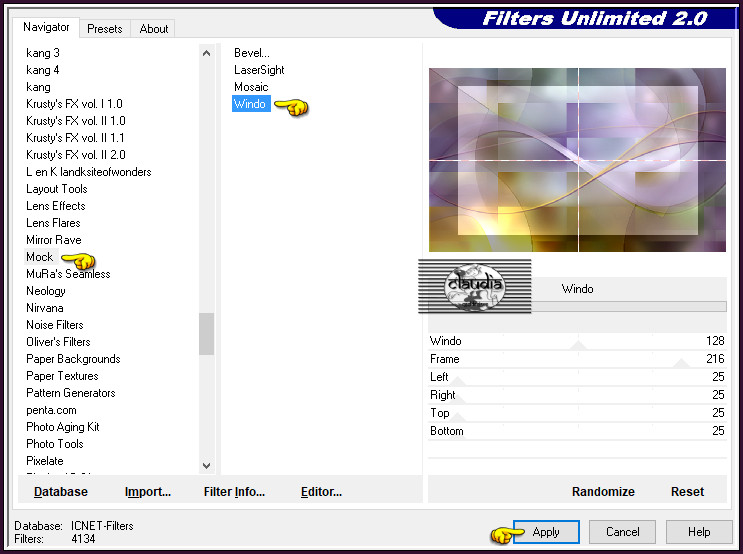Select the 'kang 4' filter category

coord(43,70)
